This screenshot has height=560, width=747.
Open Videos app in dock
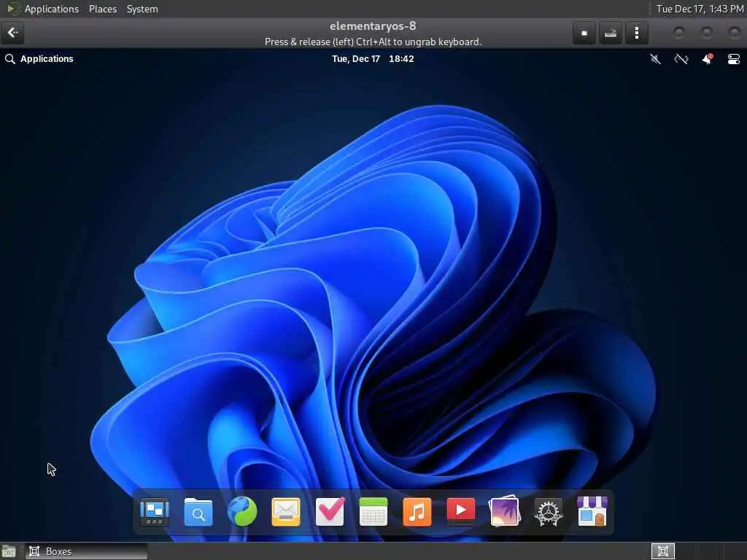click(x=461, y=511)
